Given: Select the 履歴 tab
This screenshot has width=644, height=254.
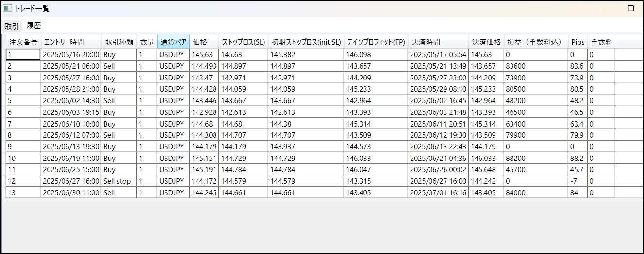Looking at the screenshot, I should pos(34,26).
